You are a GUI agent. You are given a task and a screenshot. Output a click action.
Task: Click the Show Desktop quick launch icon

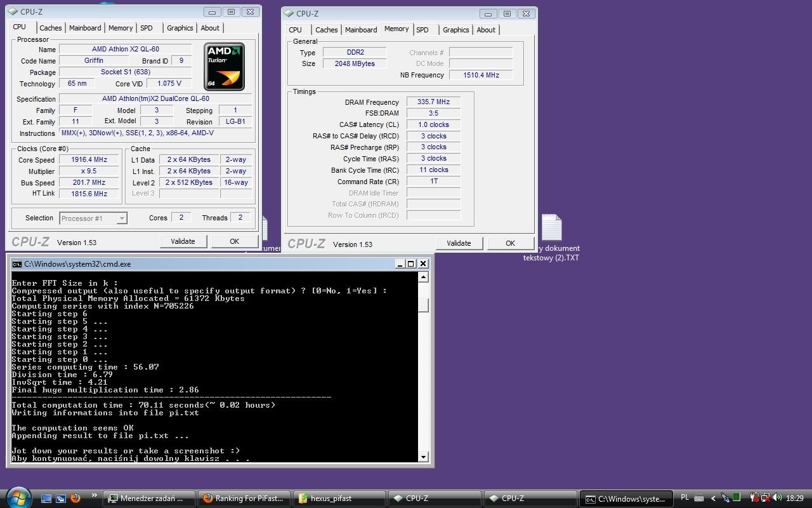click(46, 498)
